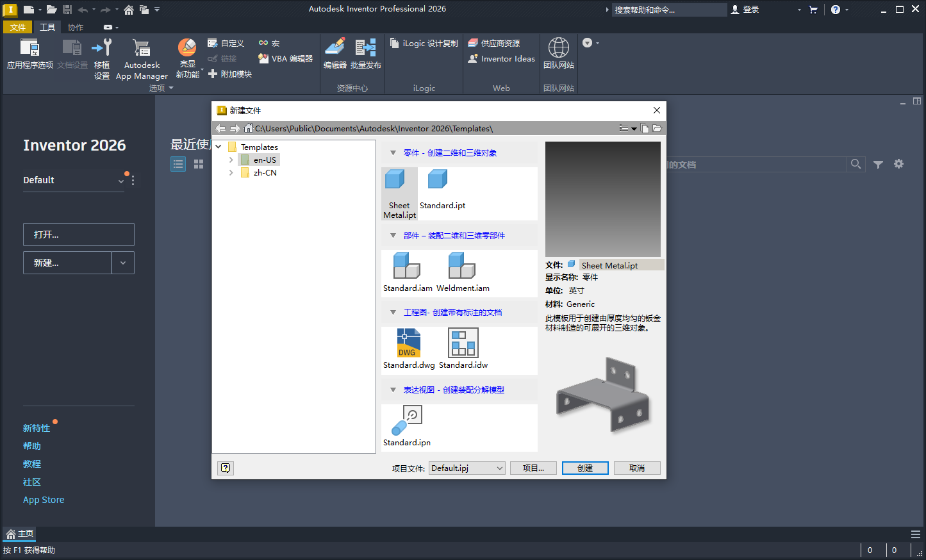The width and height of the screenshot is (926, 560).
Task: Open the VBA 编辑器 tool
Action: point(286,58)
